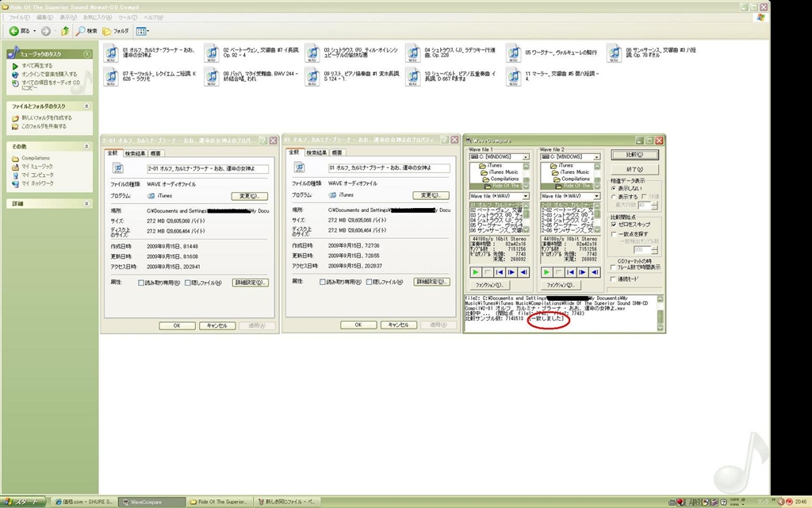812x508 pixels.
Task: Select the 03 シュトラウス WAV file icon
Action: [x=312, y=53]
